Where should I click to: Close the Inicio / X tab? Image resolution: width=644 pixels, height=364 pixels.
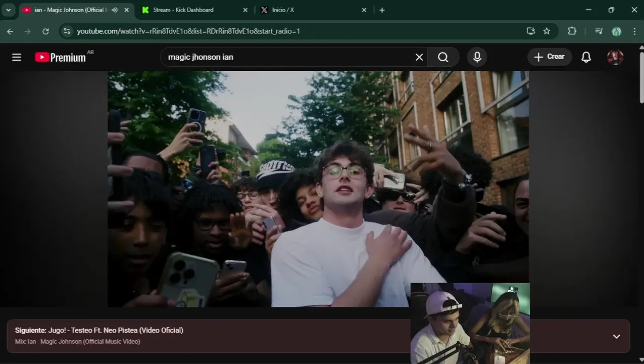coord(364,10)
